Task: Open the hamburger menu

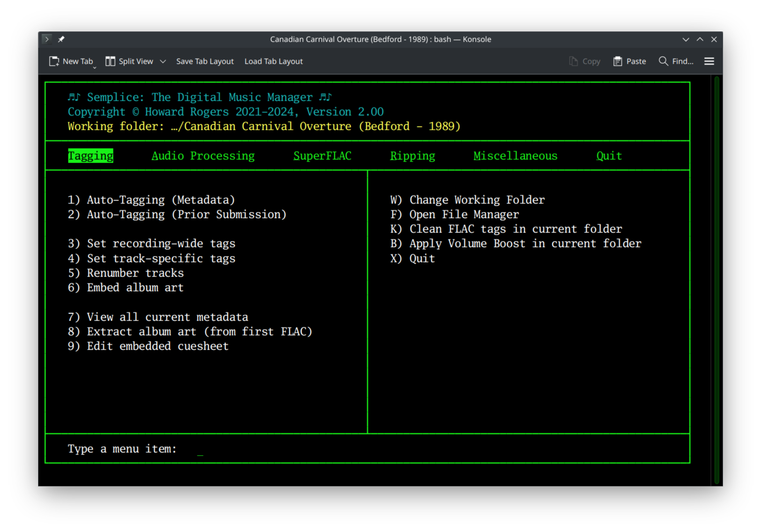Action: (709, 61)
